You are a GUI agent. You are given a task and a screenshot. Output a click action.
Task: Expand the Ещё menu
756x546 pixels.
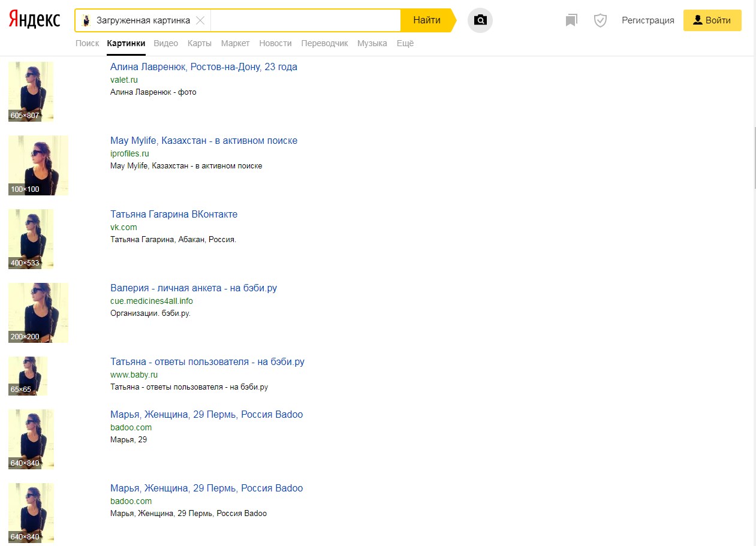(x=405, y=43)
